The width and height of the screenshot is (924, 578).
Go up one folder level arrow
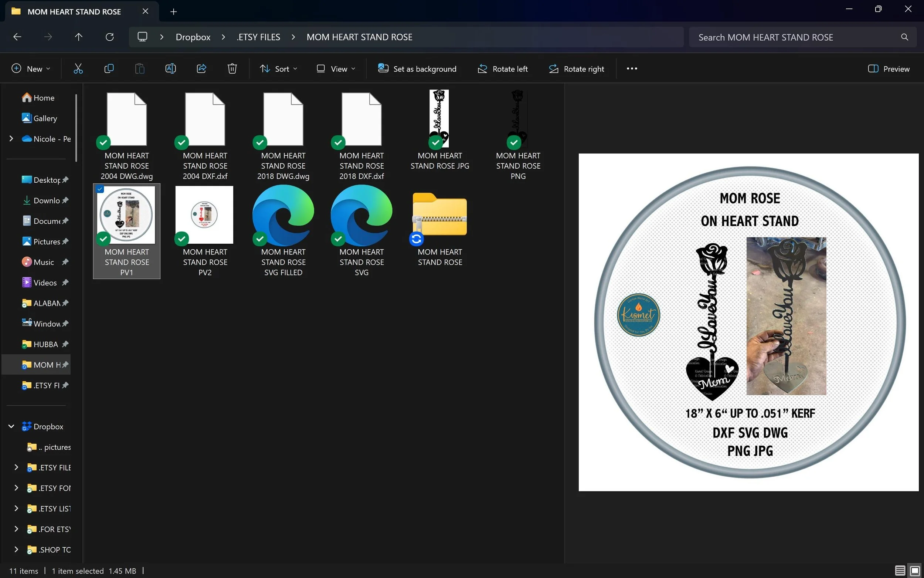[x=79, y=37]
